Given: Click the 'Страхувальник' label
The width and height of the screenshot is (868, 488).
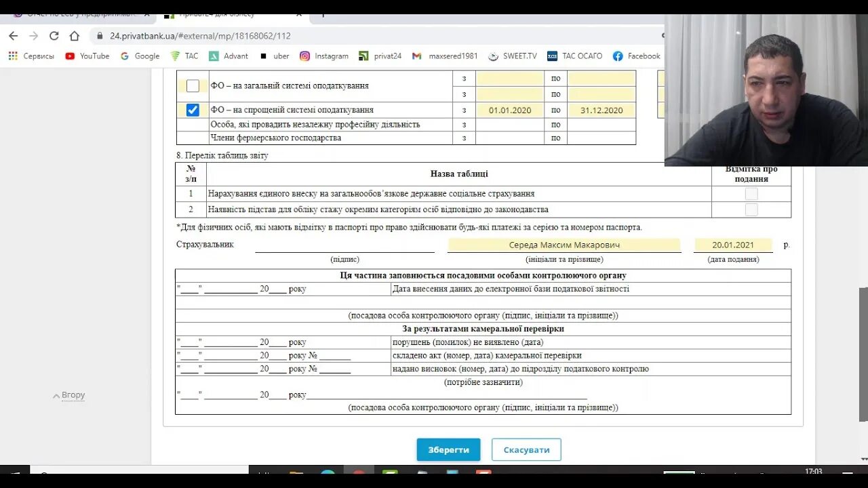Looking at the screenshot, I should click(x=205, y=245).
